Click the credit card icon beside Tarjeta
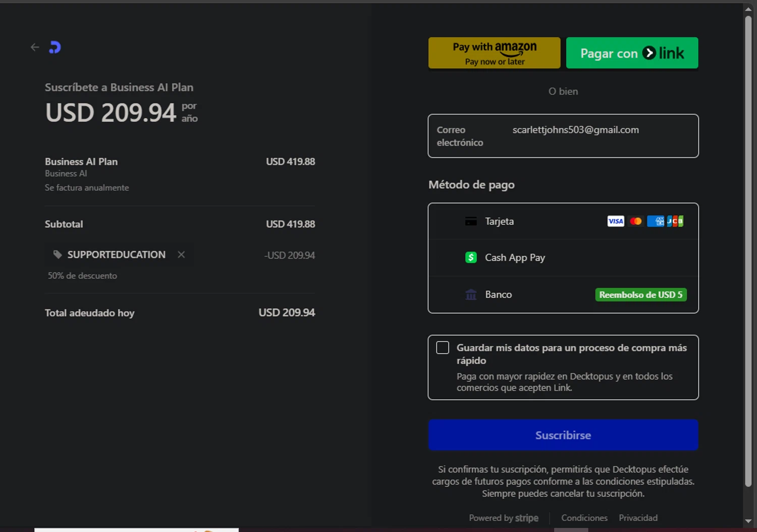The width and height of the screenshot is (757, 532). click(471, 221)
